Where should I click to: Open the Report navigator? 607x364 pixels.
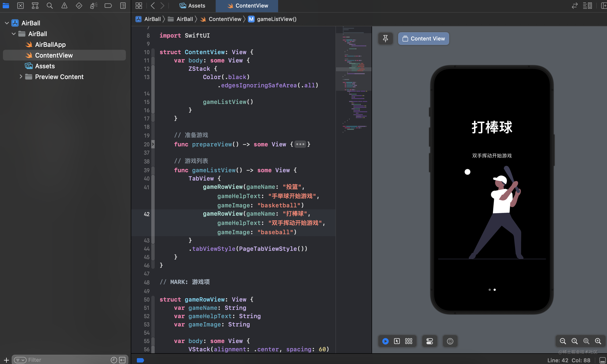pyautogui.click(x=123, y=5)
